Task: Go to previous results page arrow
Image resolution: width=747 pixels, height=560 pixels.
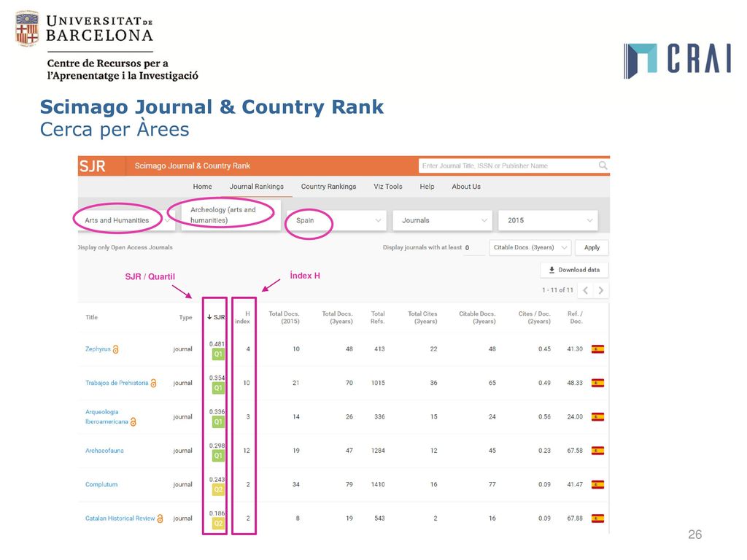Action: [586, 290]
